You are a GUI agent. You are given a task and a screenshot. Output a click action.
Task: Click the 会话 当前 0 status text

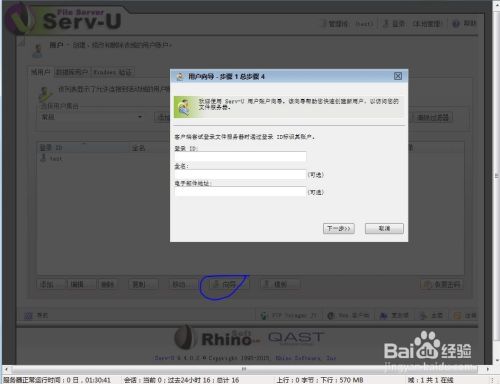pyautogui.click(x=181, y=380)
